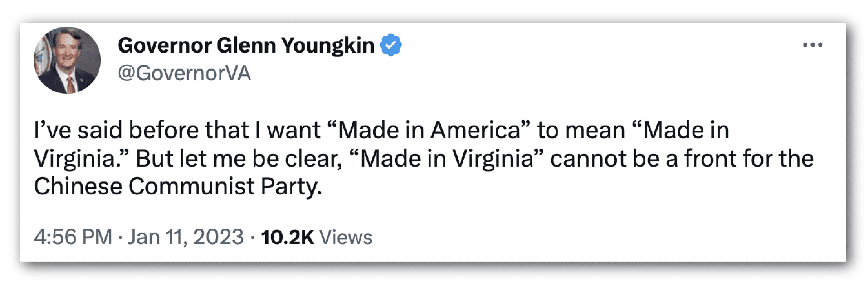Click the words "to mean" in the tweet
868x287 pixels.
pyautogui.click(x=581, y=130)
